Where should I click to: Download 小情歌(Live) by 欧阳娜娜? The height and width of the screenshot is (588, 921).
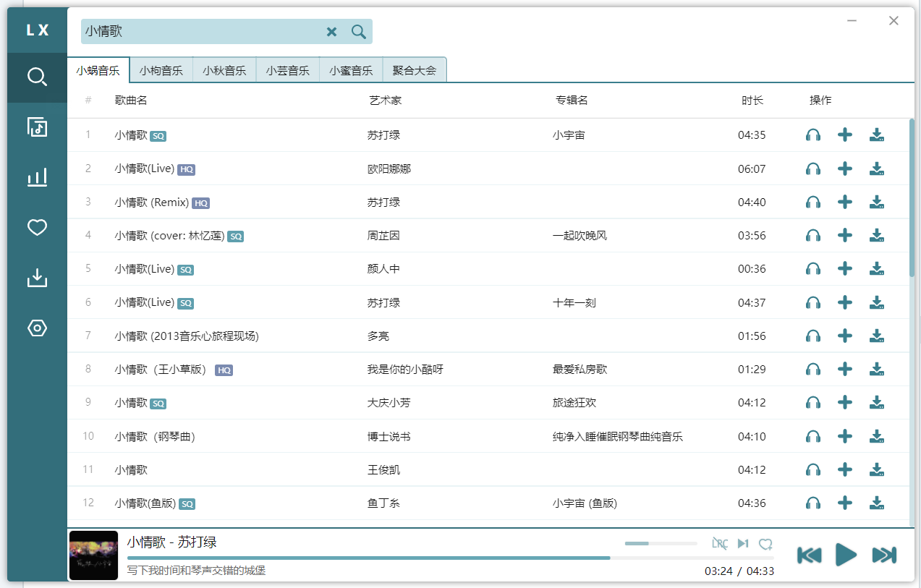click(876, 169)
